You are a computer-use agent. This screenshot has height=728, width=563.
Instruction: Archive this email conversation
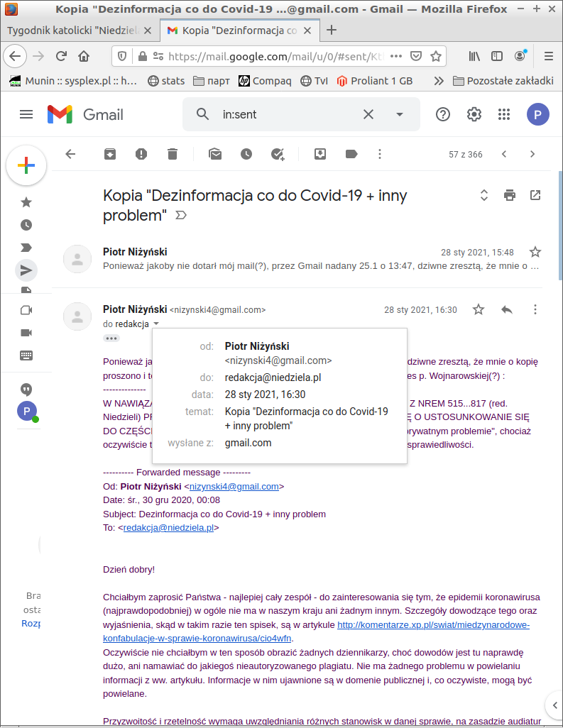tap(110, 154)
